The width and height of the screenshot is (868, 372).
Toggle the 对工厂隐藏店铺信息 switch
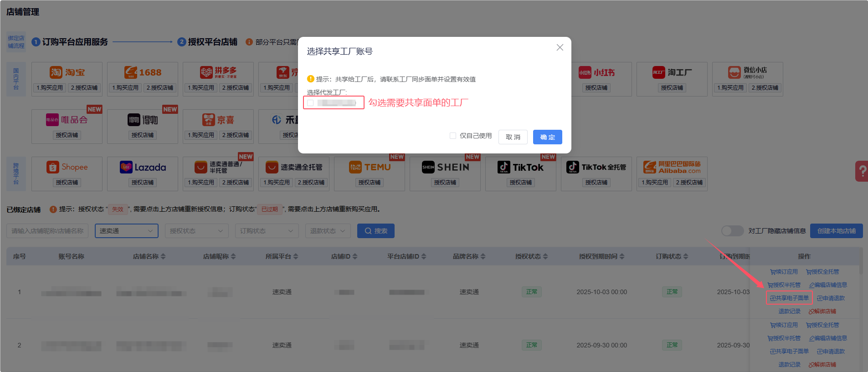pyautogui.click(x=733, y=231)
